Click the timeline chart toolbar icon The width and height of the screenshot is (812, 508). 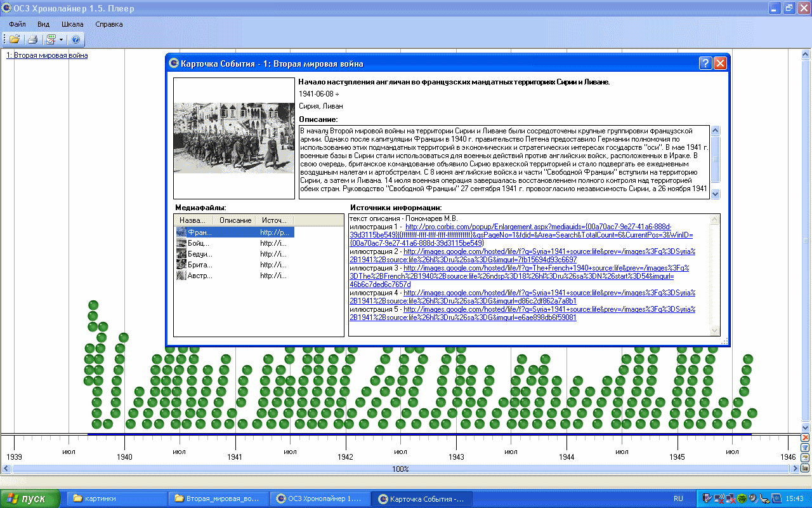[51, 39]
